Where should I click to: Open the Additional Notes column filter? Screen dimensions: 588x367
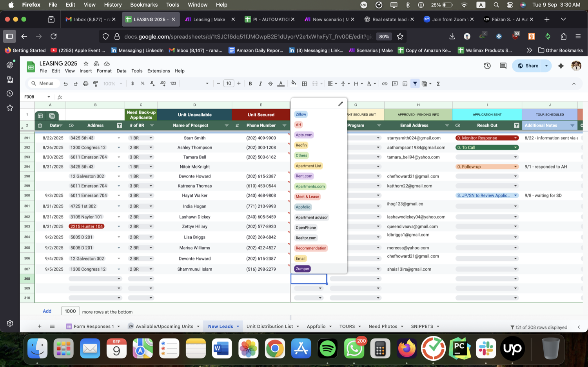coord(572,125)
